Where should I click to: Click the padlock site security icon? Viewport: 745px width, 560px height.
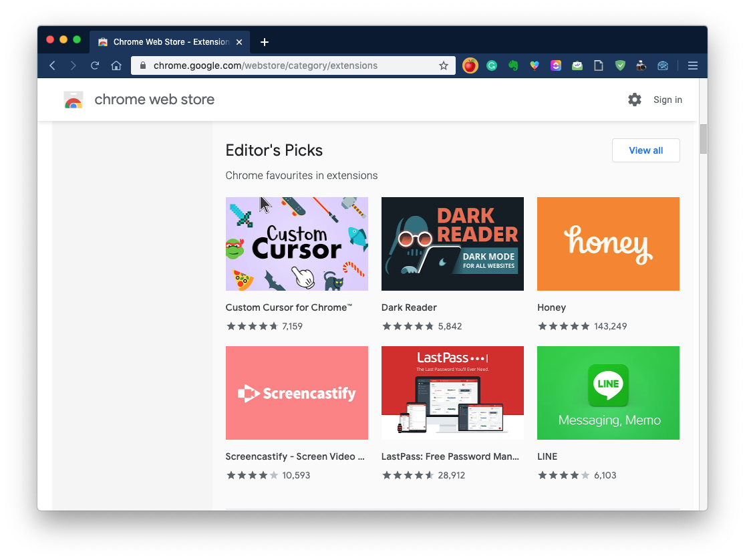coord(142,65)
